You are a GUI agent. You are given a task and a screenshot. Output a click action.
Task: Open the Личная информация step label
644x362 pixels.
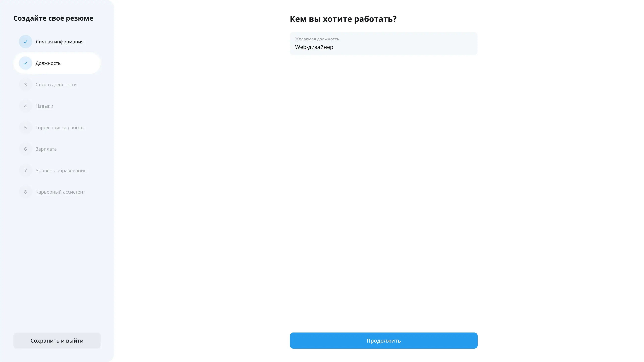pos(60,42)
